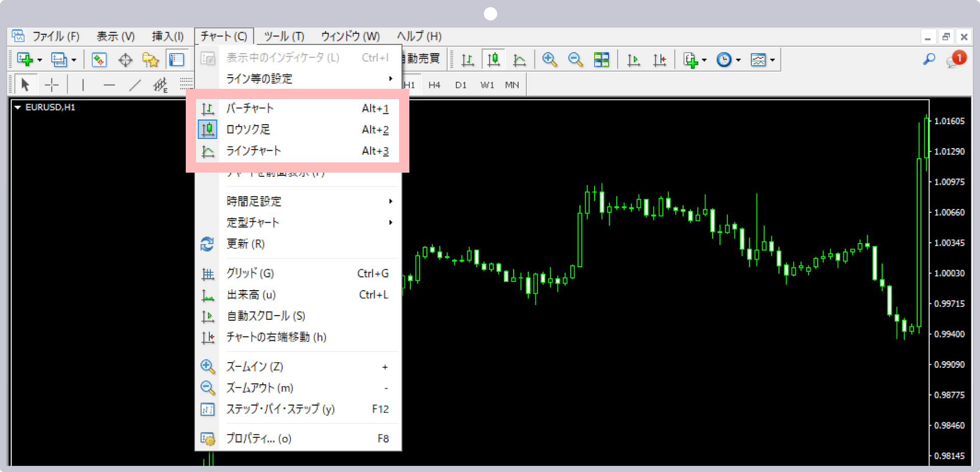
Task: Choose バーチャート in the chart menu
Action: pos(298,108)
